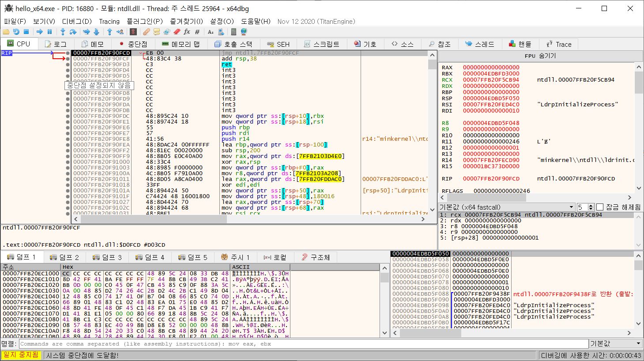Step into the next instruction
This screenshot has height=361, width=644.
(x=63, y=32)
